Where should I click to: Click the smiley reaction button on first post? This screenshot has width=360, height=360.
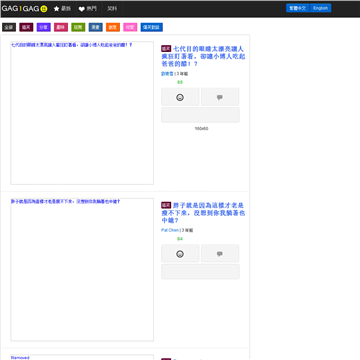pos(180,97)
